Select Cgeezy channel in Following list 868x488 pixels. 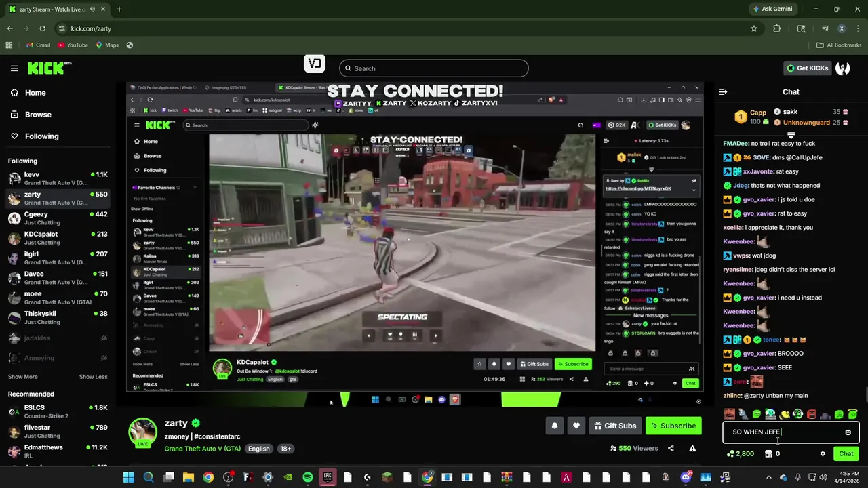[57, 218]
